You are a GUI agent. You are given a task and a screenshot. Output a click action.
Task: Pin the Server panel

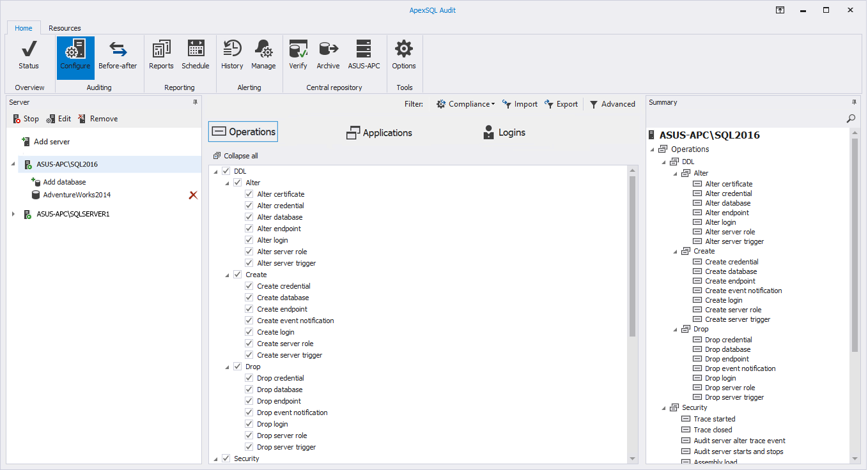pyautogui.click(x=195, y=102)
